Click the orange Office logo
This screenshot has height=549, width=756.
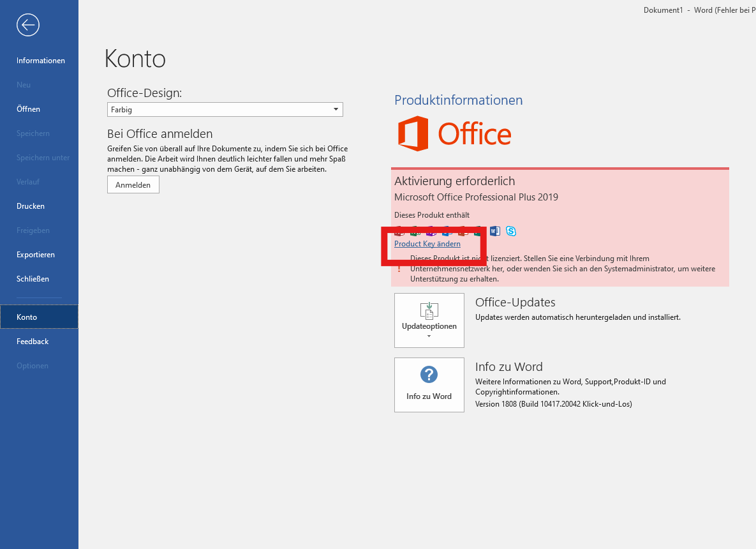[x=454, y=134]
